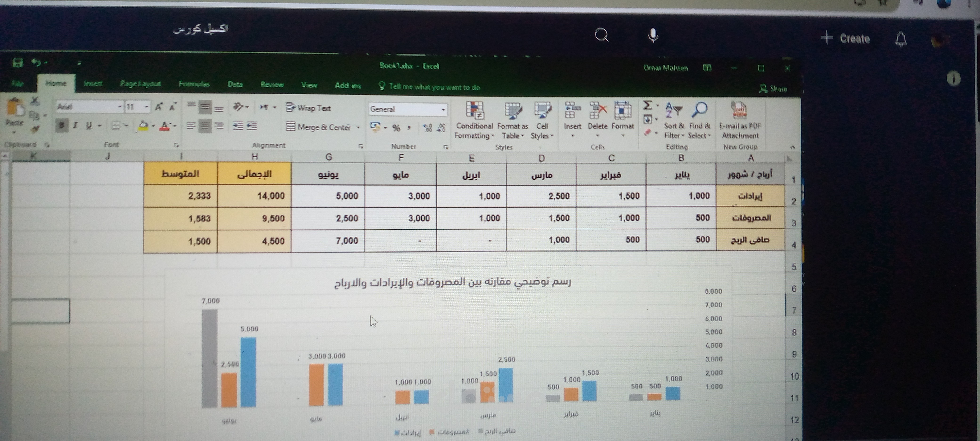Click the Clear eraser icon
980x441 pixels.
pyautogui.click(x=648, y=132)
